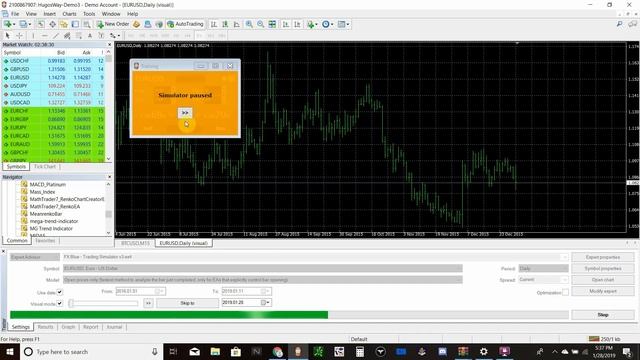Expand the FX Blue Trading Simulator file dropdown
The width and height of the screenshot is (640, 360).
click(x=564, y=257)
